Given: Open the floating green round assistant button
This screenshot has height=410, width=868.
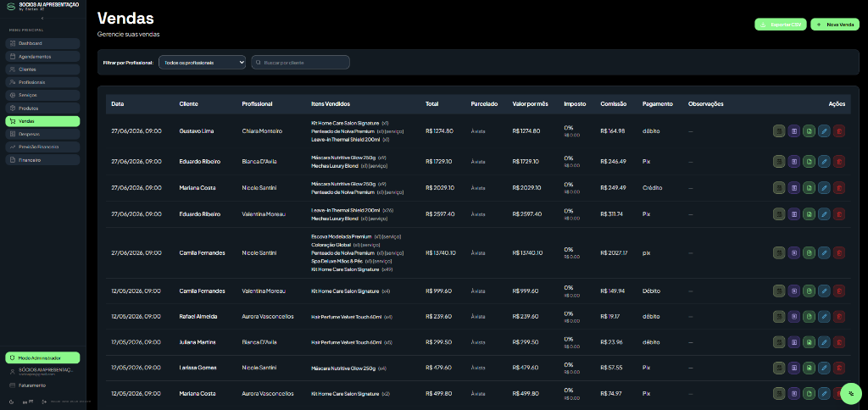Looking at the screenshot, I should point(851,393).
